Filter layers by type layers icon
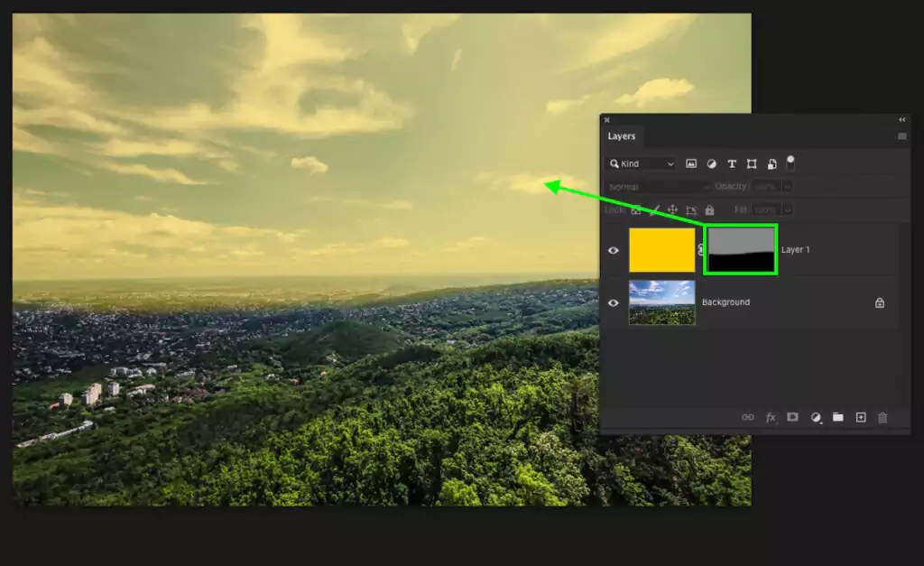The width and height of the screenshot is (924, 566). tap(731, 164)
